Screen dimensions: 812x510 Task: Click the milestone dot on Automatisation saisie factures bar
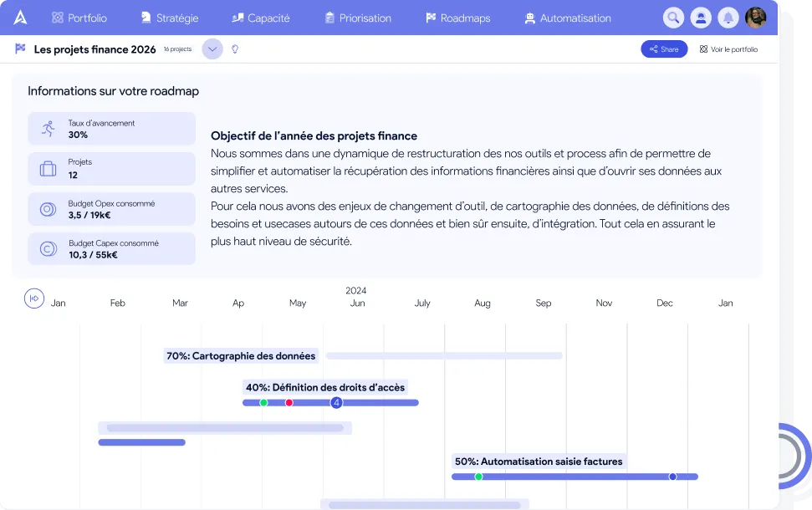point(479,477)
